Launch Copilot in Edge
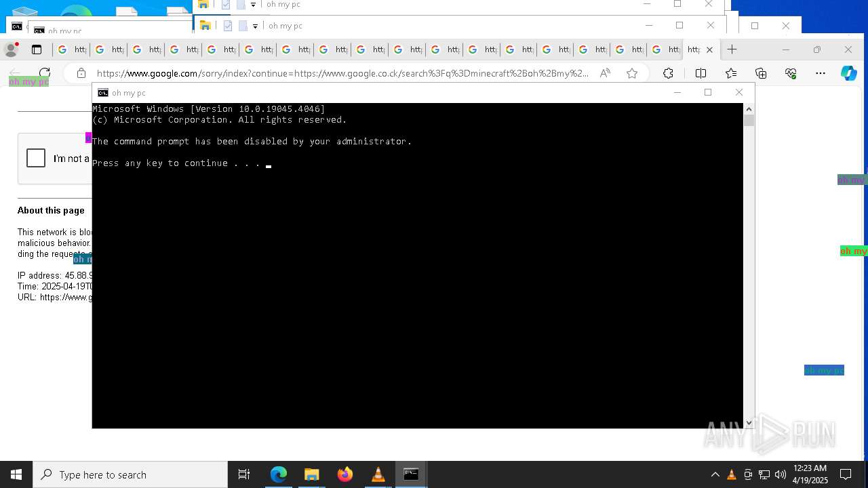 tap(849, 73)
